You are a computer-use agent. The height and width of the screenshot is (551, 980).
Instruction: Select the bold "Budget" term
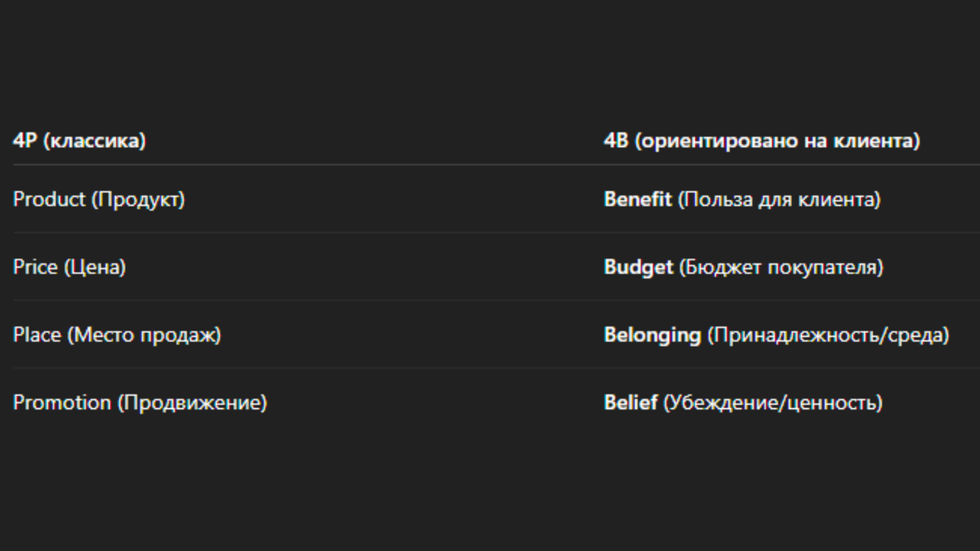(x=639, y=267)
